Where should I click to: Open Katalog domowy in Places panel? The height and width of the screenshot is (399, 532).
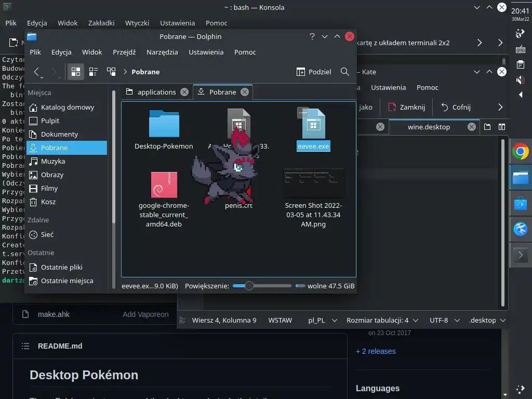coord(67,107)
